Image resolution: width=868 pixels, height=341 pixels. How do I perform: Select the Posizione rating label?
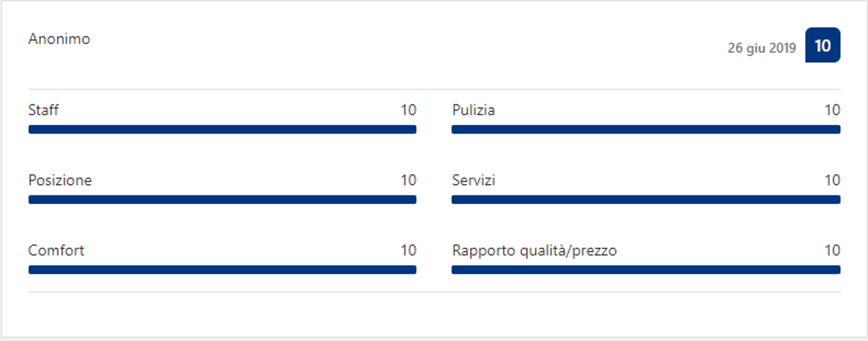click(60, 181)
